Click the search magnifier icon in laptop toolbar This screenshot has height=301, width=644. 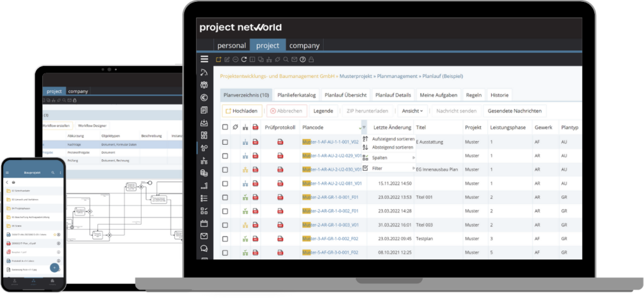point(286,60)
